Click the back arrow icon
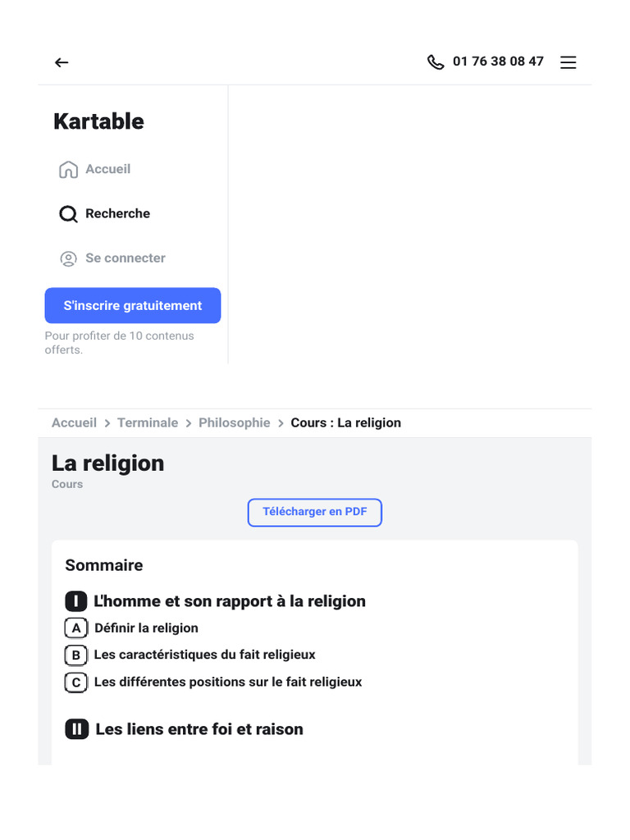 (x=62, y=62)
